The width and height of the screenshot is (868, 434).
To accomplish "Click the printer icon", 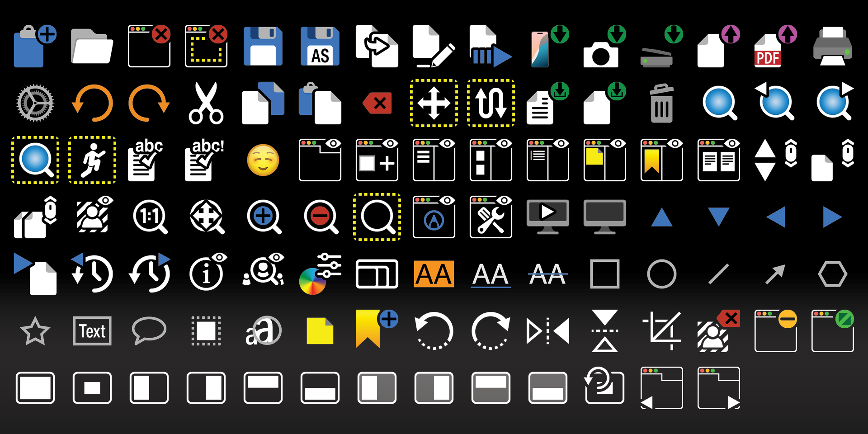I will click(x=833, y=46).
